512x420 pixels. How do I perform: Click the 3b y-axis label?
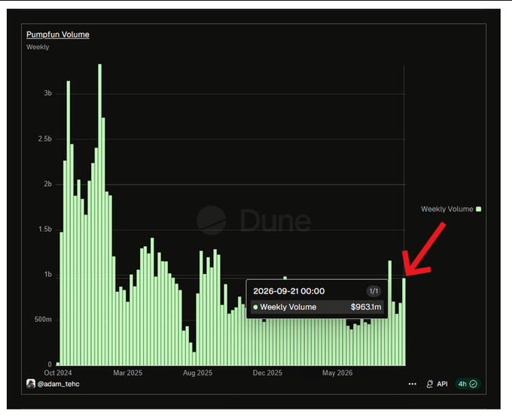(x=48, y=93)
